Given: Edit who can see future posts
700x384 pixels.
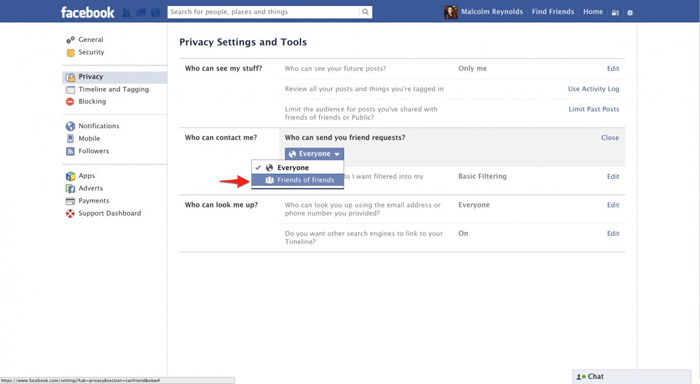Looking at the screenshot, I should tap(612, 68).
